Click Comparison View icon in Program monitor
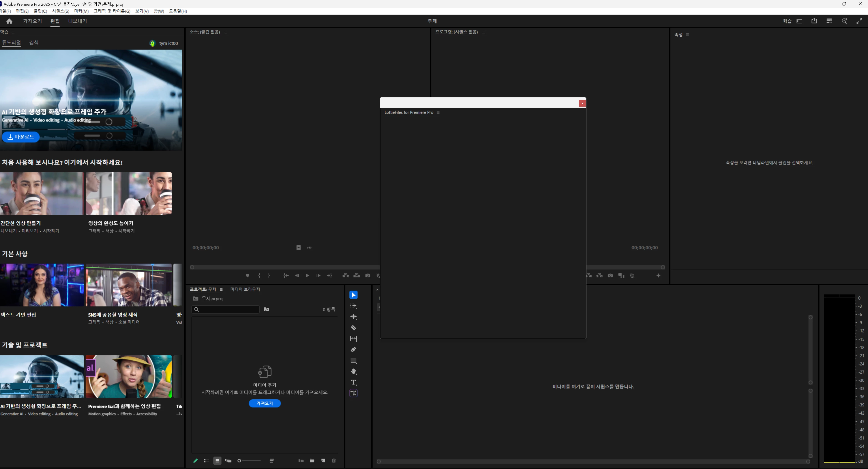Screen dimensions: 868x469 pyautogui.click(x=621, y=276)
